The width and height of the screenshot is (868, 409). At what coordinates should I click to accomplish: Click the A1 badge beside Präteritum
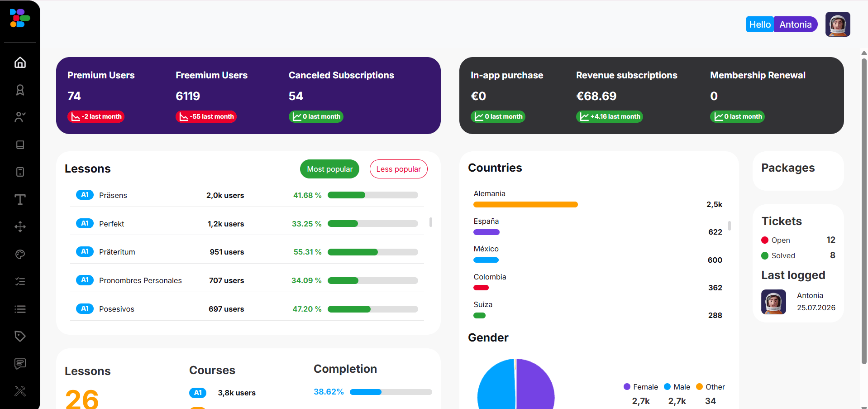coord(85,251)
